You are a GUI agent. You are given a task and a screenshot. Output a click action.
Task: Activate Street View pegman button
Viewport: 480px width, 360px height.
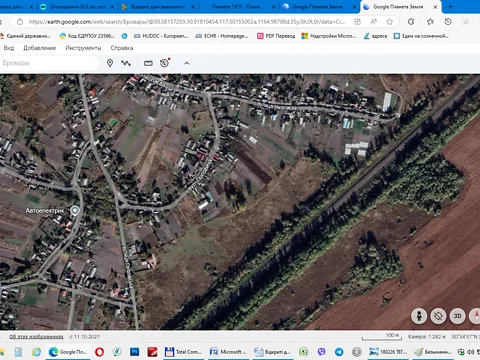(419, 316)
